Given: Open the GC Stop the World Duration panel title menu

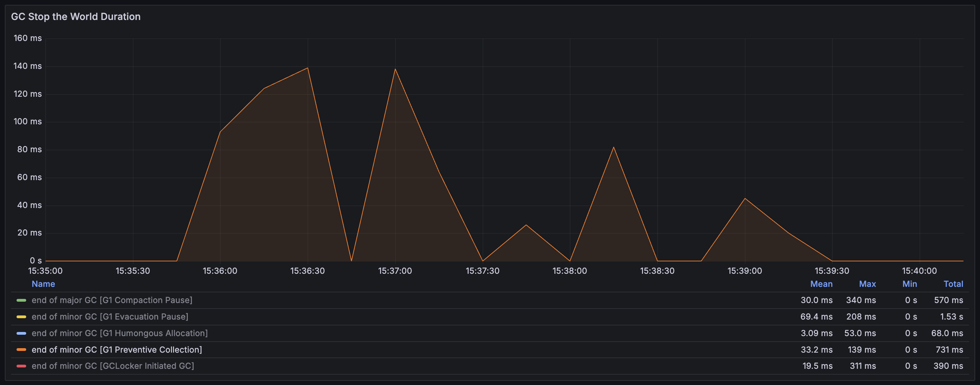Looking at the screenshot, I should (76, 17).
